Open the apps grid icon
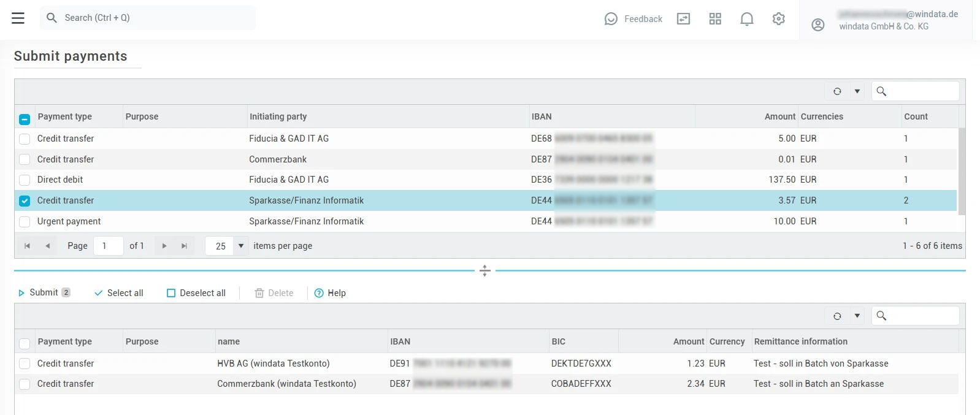980x415 pixels. point(715,19)
